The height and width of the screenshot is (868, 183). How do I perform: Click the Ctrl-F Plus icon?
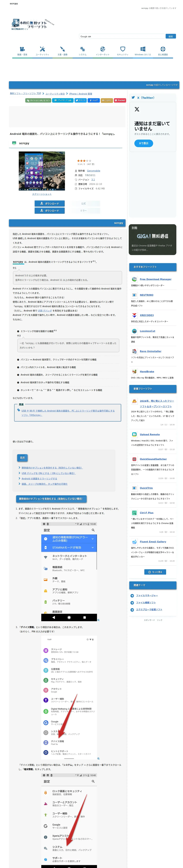[134, 513]
